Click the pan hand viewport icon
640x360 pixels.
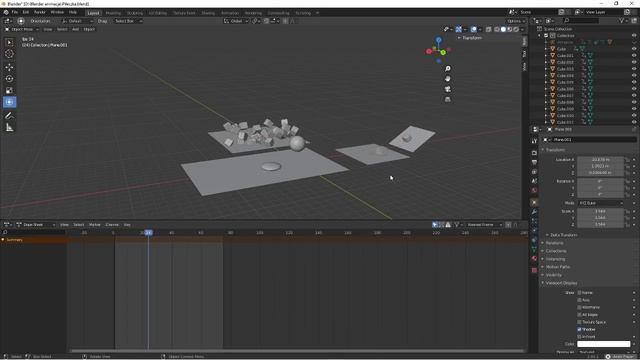[x=448, y=79]
